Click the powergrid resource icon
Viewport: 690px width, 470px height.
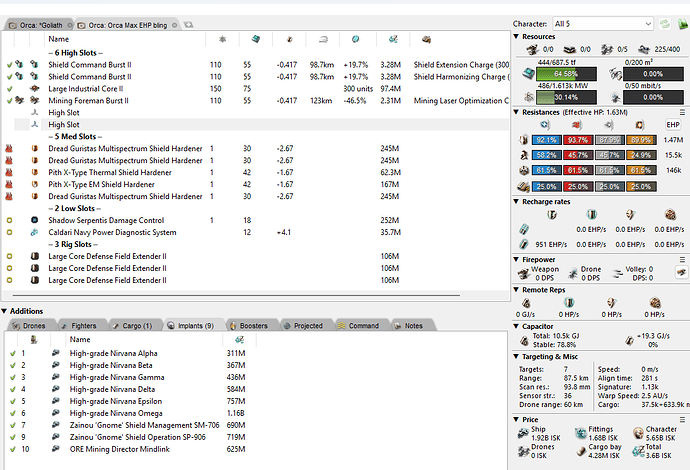point(529,97)
